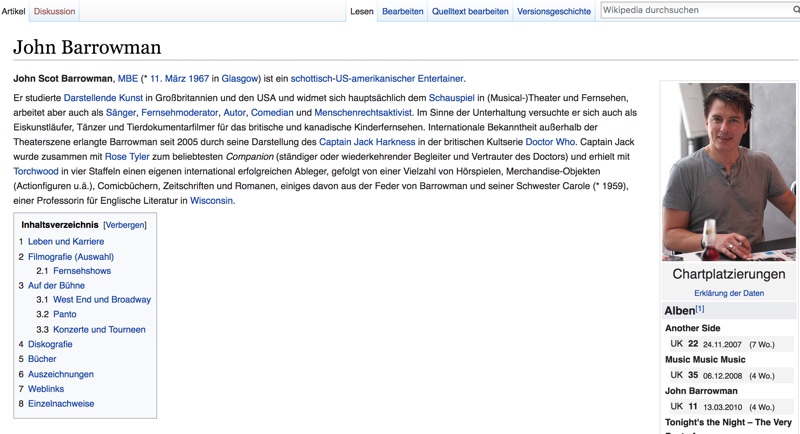Switch to the Diskussion tab

(x=54, y=11)
